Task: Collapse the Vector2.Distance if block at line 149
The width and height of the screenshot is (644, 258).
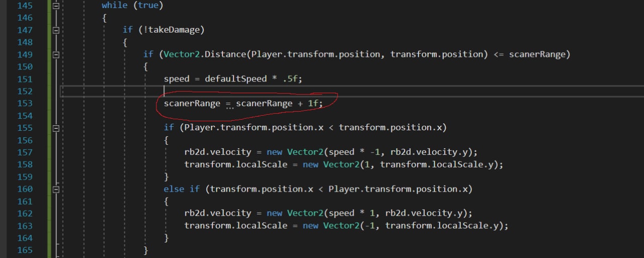Action: pos(56,54)
